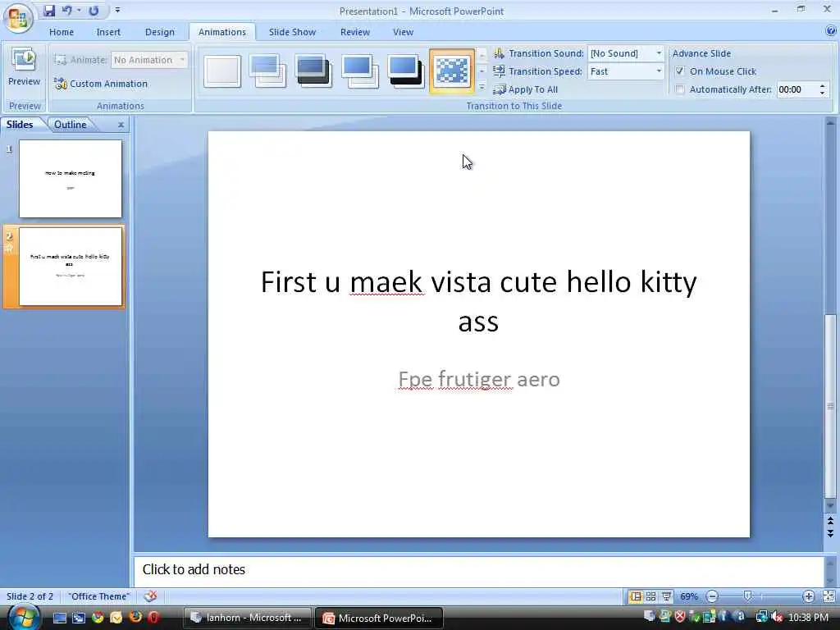Preview the slide animations
Screen dimensions: 840x630
[x=24, y=67]
